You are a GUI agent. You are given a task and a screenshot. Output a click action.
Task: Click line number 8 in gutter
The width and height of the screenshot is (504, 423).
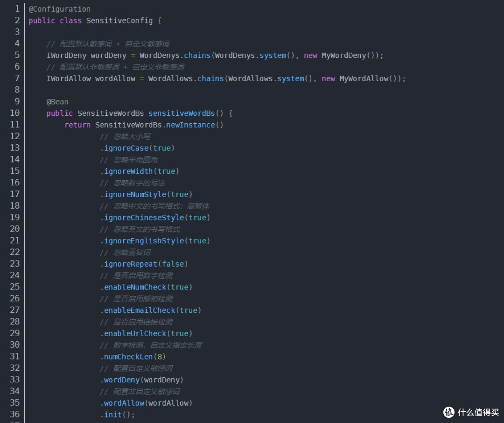17,90
